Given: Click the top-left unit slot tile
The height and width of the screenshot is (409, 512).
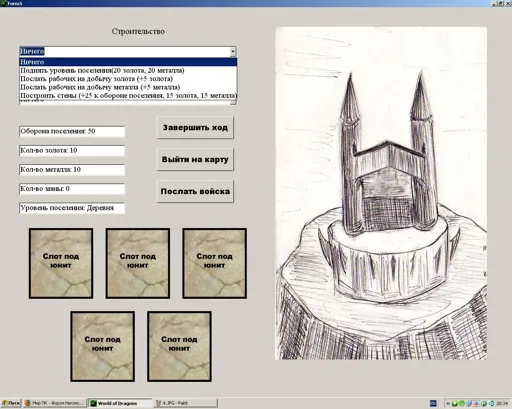Looking at the screenshot, I should 61,263.
